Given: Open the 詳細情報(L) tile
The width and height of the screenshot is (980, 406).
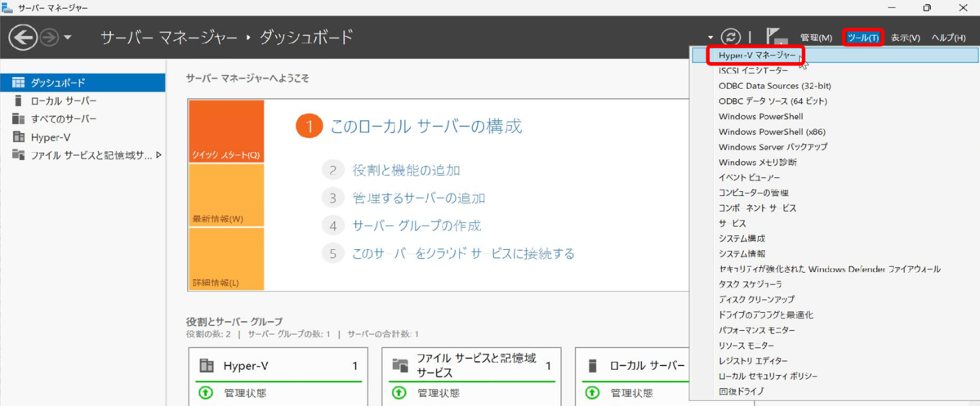Looking at the screenshot, I should point(226,259).
